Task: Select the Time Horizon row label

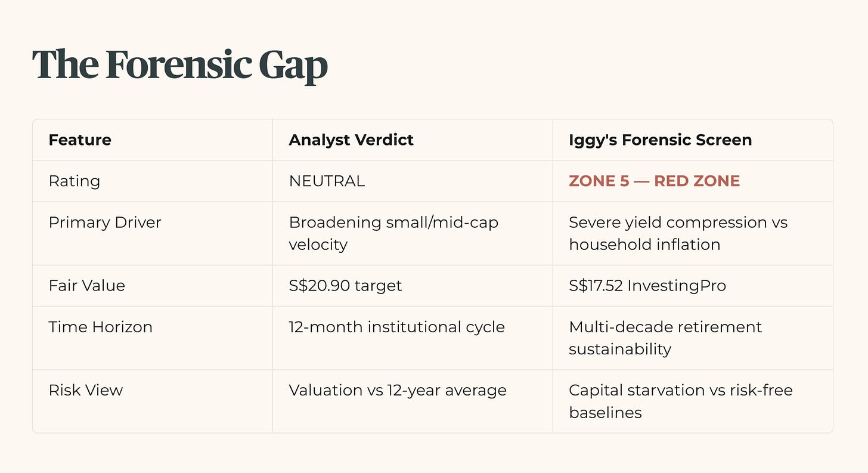Action: pos(101,327)
